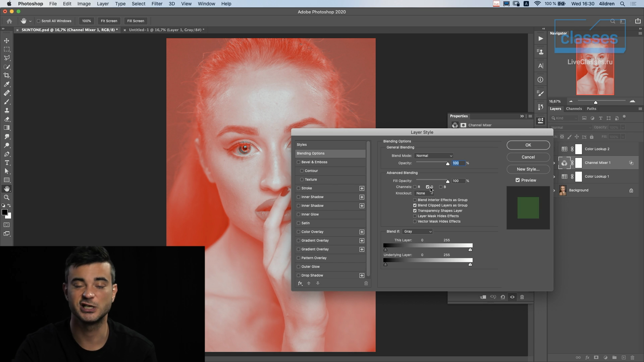Select the Clone Stamp tool
The width and height of the screenshot is (644, 362).
coord(7,110)
